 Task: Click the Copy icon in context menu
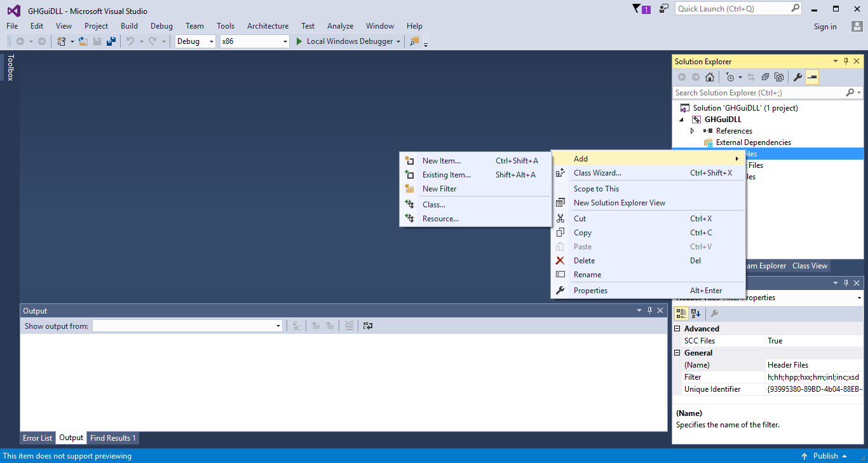[560, 233]
